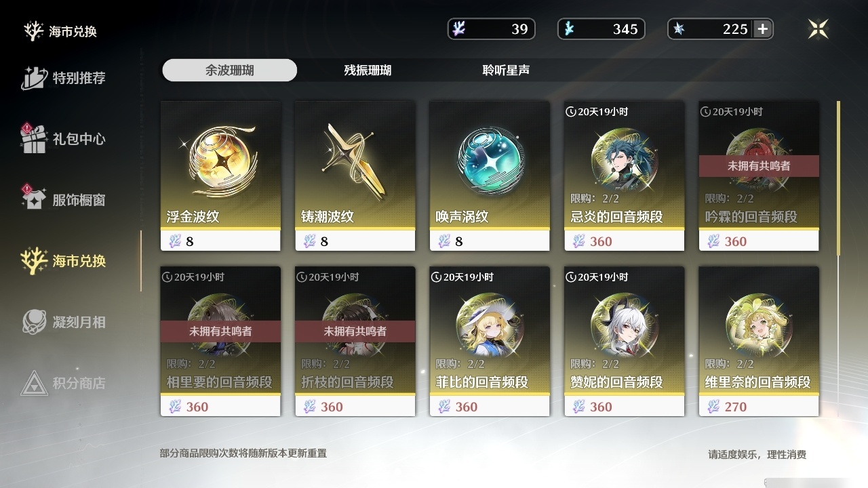Choose the 浮金波纹 golden orb item

[220, 176]
